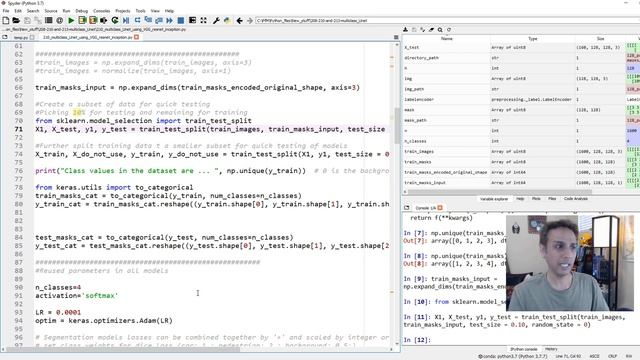This screenshot has height=360, width=640.
Task: Run the file with the green play icon
Action: tap(71, 20)
